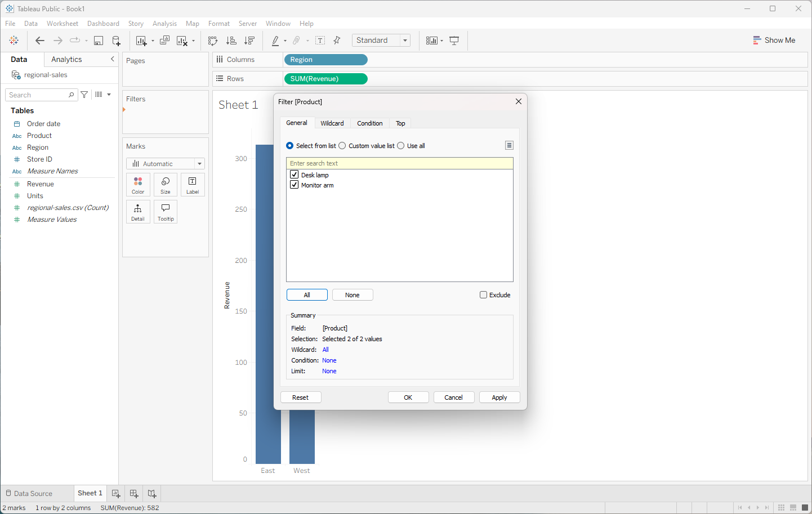Click Sort descending toolbar icon
The width and height of the screenshot is (812, 514).
tap(249, 41)
